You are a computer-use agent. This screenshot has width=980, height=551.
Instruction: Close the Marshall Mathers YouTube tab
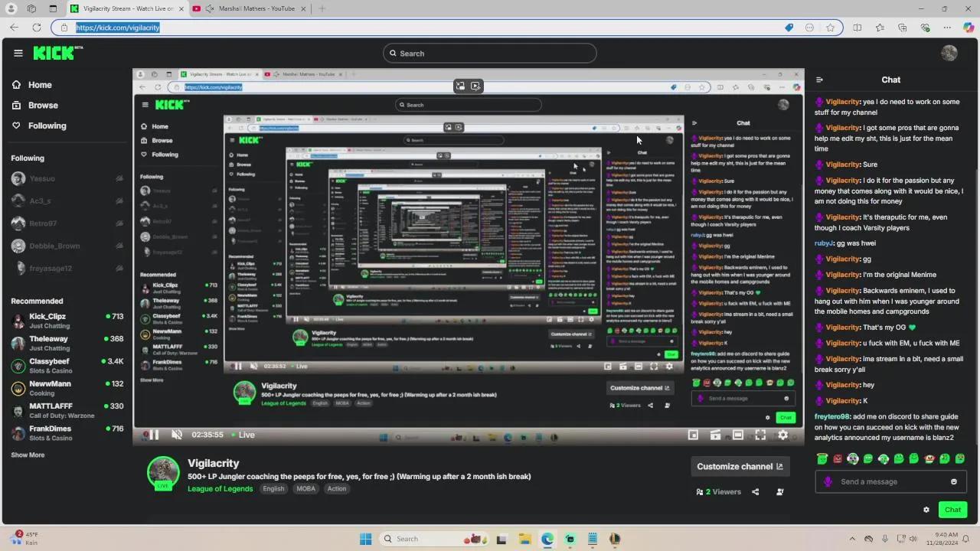[302, 8]
